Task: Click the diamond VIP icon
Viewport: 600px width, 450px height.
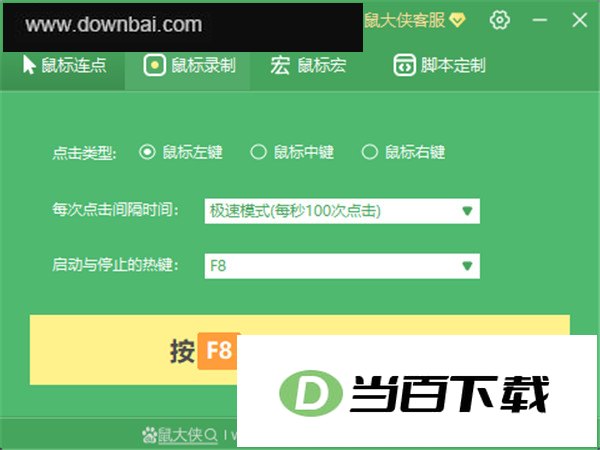Action: [x=457, y=20]
